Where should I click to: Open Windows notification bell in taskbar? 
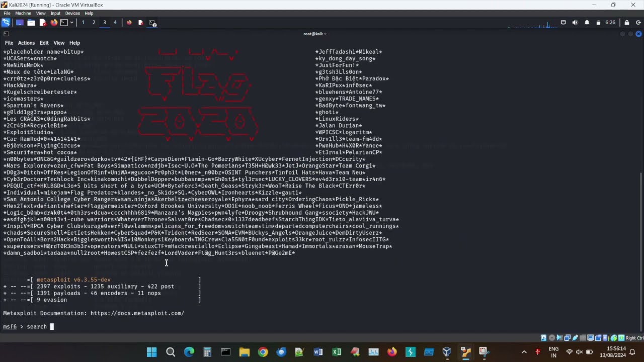click(x=633, y=352)
